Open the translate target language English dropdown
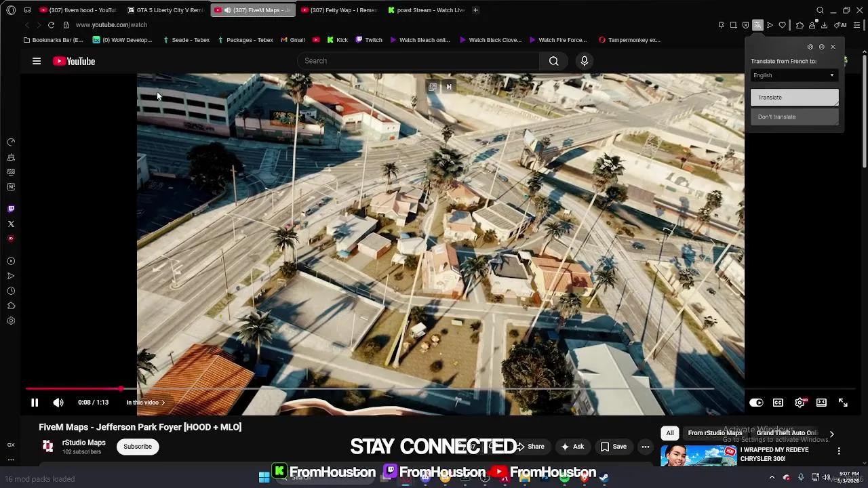Viewport: 868px width, 488px height. [x=794, y=75]
